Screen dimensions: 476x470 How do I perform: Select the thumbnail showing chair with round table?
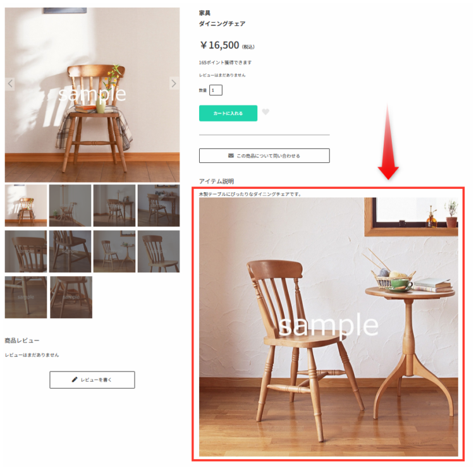point(114,251)
